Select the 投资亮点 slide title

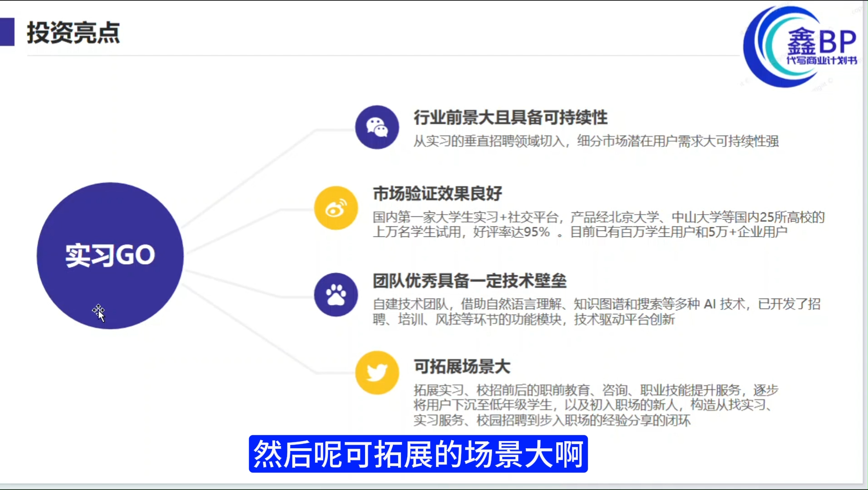click(73, 33)
